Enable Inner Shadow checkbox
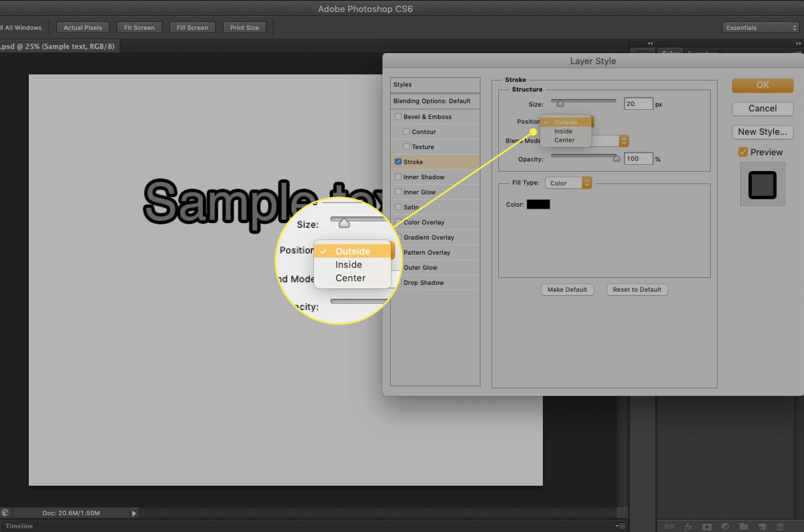The height and width of the screenshot is (532, 804). coord(398,177)
